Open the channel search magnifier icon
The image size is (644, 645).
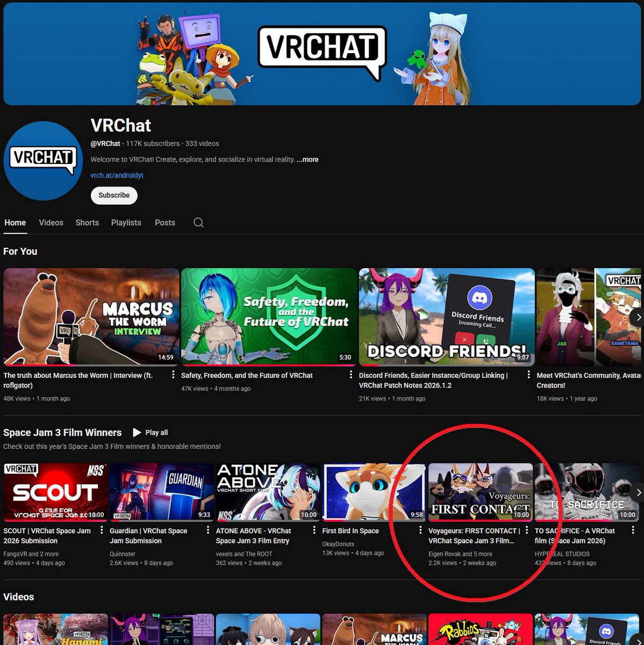pyautogui.click(x=198, y=223)
